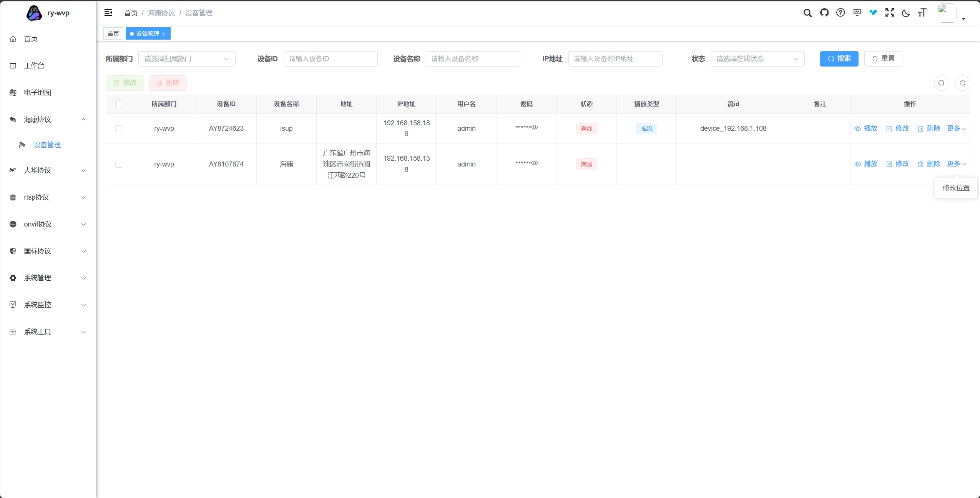Click the font size icon
The image size is (980, 498).
(922, 13)
